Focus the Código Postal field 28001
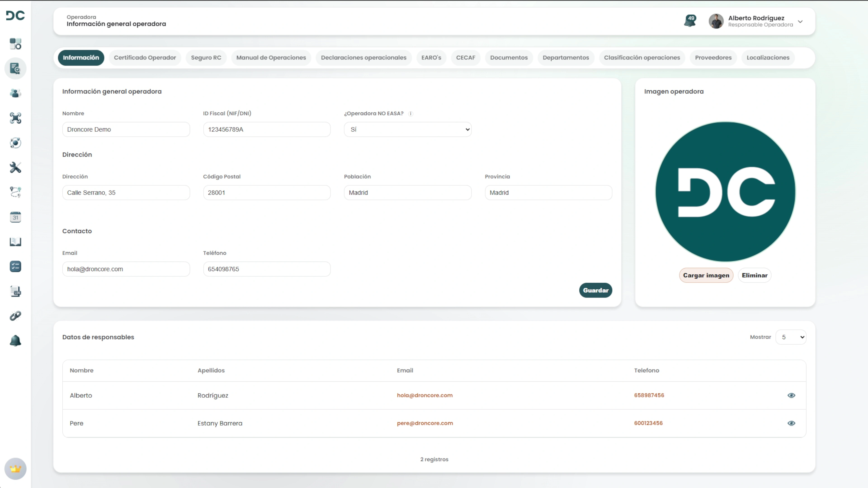The width and height of the screenshot is (868, 488). pyautogui.click(x=267, y=193)
